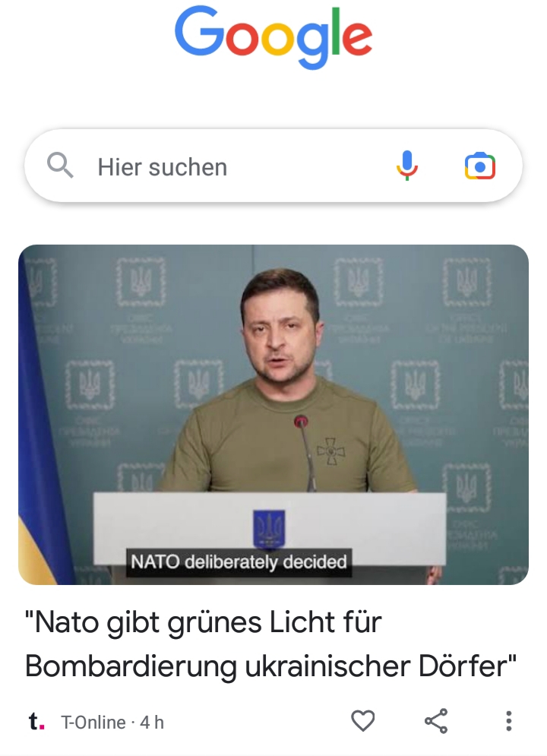Open headline 'Nato gibt grünes Licht für Bombardierung'
Screen dimensions: 547x756
tap(270, 644)
